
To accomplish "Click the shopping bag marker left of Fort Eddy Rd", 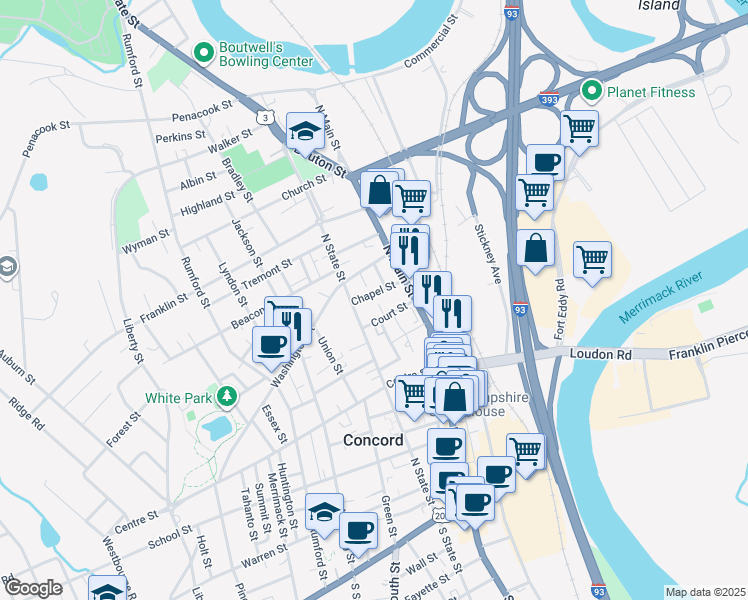I will 536,248.
